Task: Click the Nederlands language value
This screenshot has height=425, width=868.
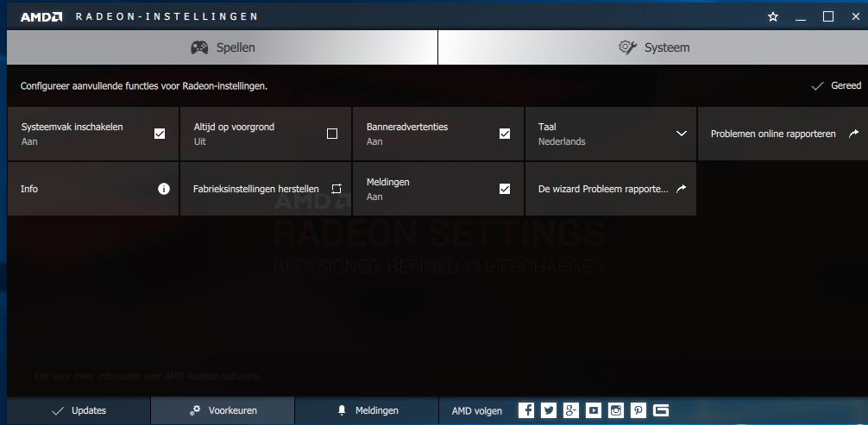Action: pos(562,141)
